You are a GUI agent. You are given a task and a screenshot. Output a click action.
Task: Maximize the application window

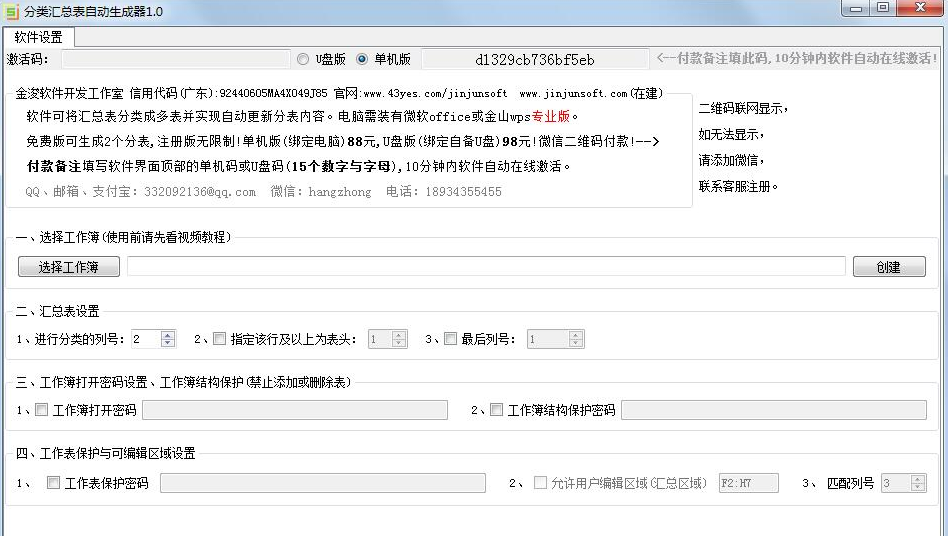[882, 8]
